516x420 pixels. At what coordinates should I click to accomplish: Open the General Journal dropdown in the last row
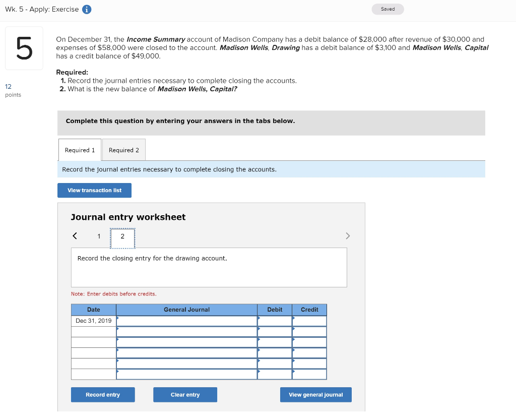click(117, 372)
